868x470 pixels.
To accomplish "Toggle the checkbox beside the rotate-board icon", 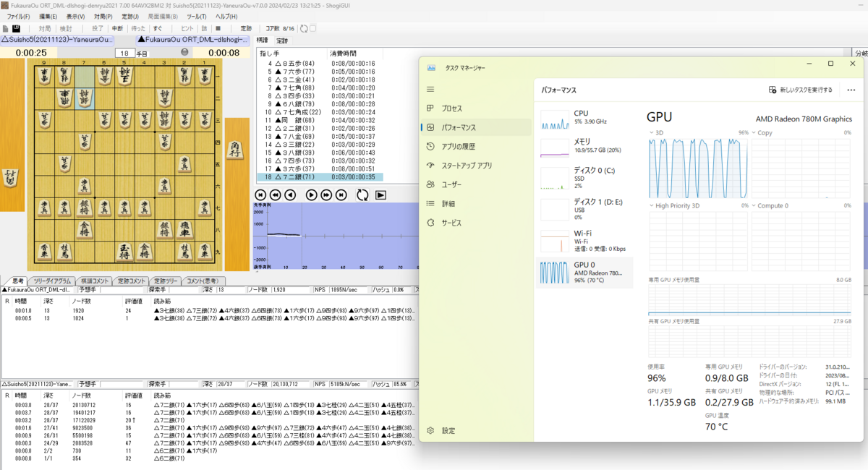I will pos(313,28).
